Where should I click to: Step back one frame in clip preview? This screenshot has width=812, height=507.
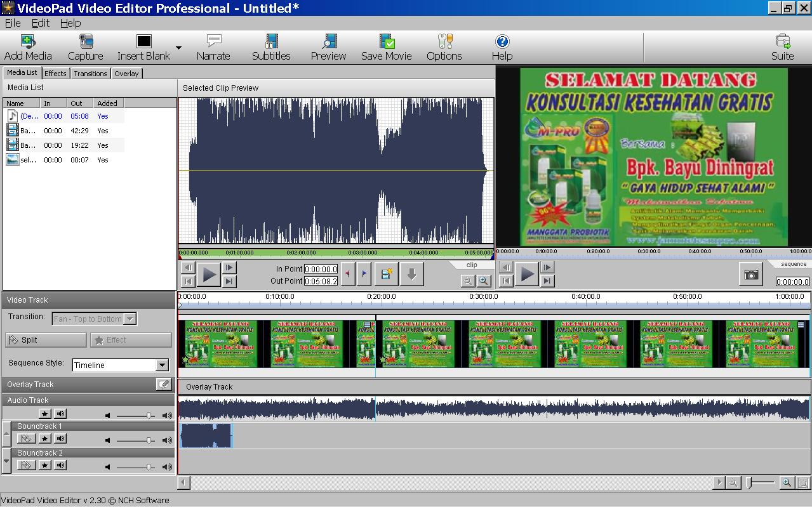click(188, 268)
